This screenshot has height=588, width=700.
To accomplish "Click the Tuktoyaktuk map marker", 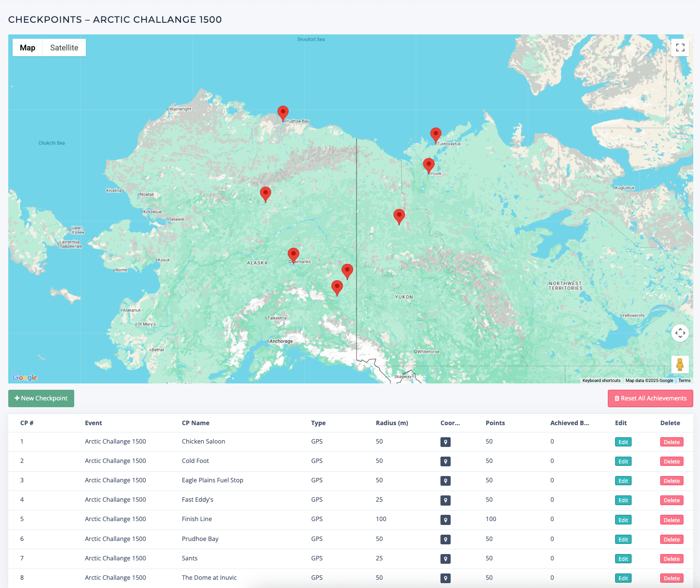I will pos(436,135).
